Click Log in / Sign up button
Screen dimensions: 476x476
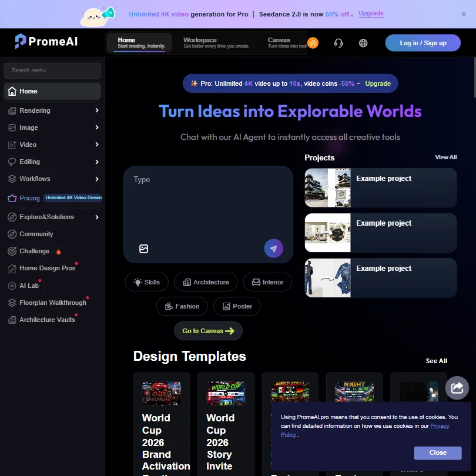tap(423, 43)
